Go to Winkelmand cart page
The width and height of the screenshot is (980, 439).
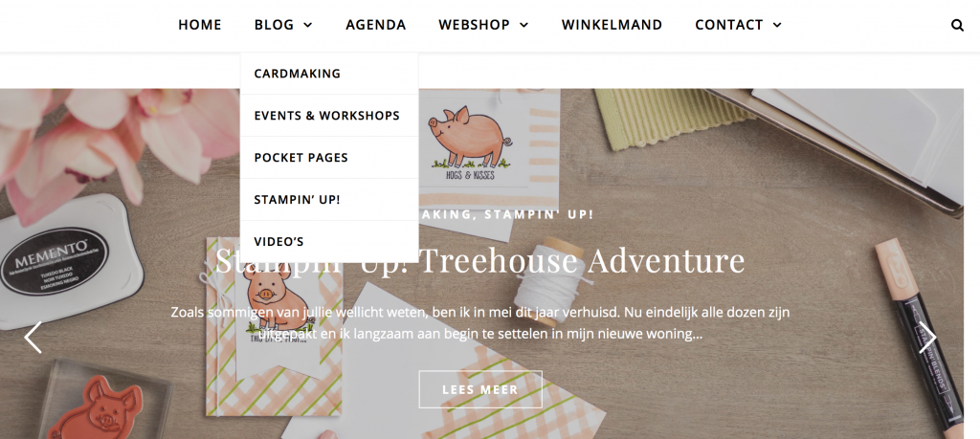[x=612, y=25]
